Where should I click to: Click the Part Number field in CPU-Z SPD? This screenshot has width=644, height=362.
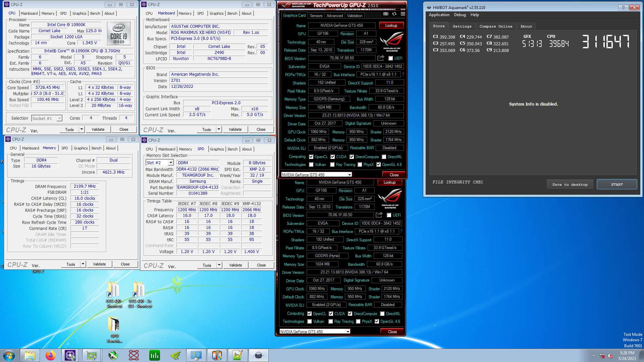(x=198, y=187)
